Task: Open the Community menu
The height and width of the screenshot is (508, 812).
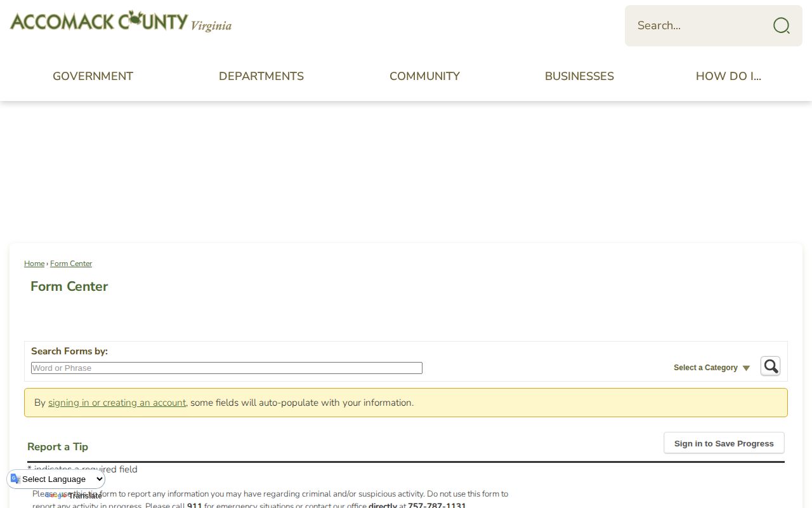Action: pyautogui.click(x=424, y=76)
